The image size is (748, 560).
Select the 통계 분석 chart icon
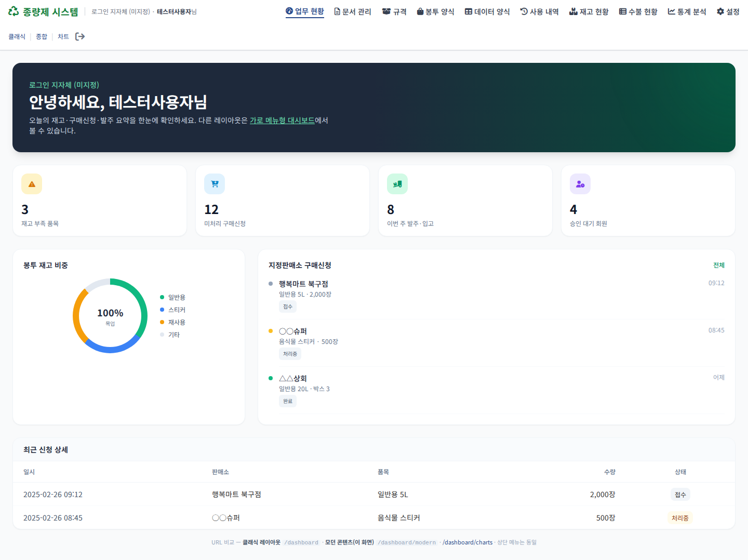tap(672, 11)
